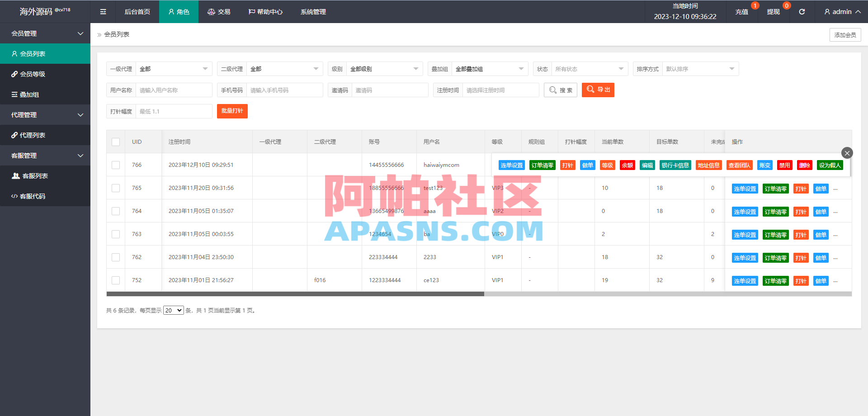Collapse the sidebar with hamburger icon
This screenshot has width=868, height=416.
click(103, 11)
